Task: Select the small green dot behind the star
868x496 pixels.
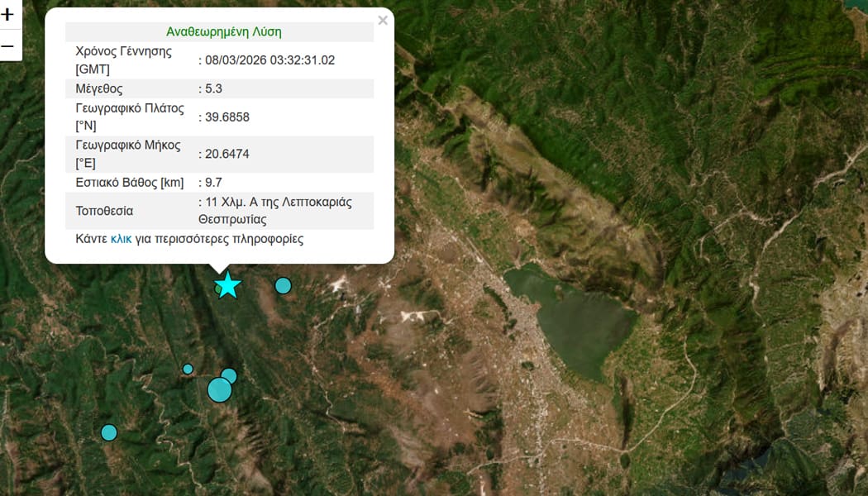Action: click(218, 289)
